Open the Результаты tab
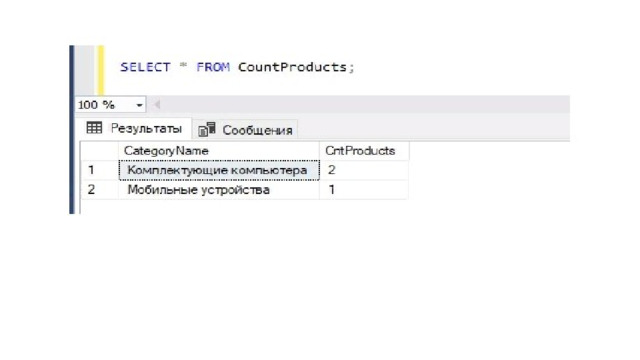The height and width of the screenshot is (360, 640). point(135,129)
